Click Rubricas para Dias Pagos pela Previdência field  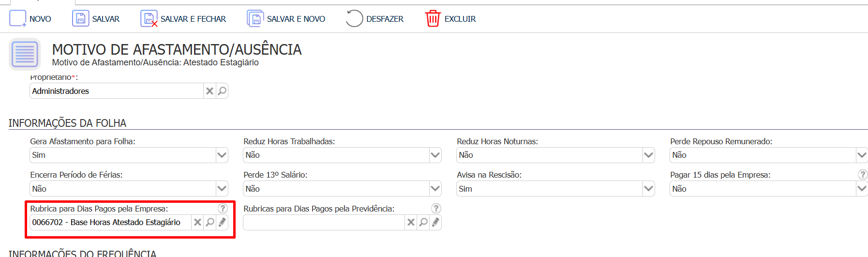pyautogui.click(x=324, y=222)
